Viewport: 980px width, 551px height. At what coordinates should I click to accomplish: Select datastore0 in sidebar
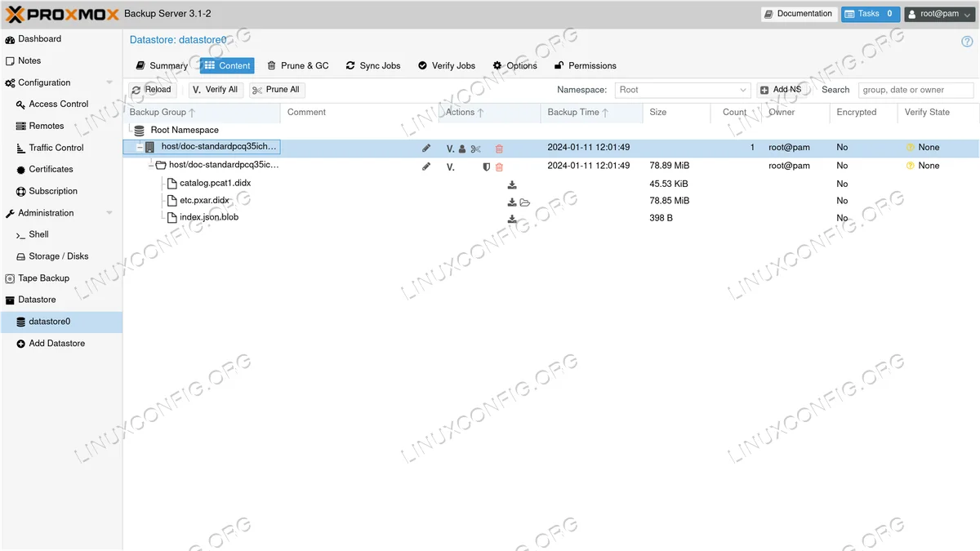(x=61, y=322)
